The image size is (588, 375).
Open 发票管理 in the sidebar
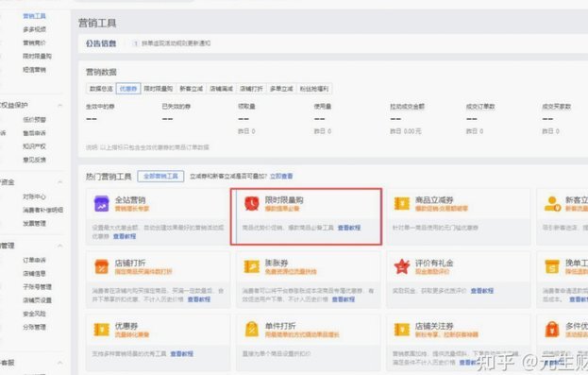click(x=34, y=223)
